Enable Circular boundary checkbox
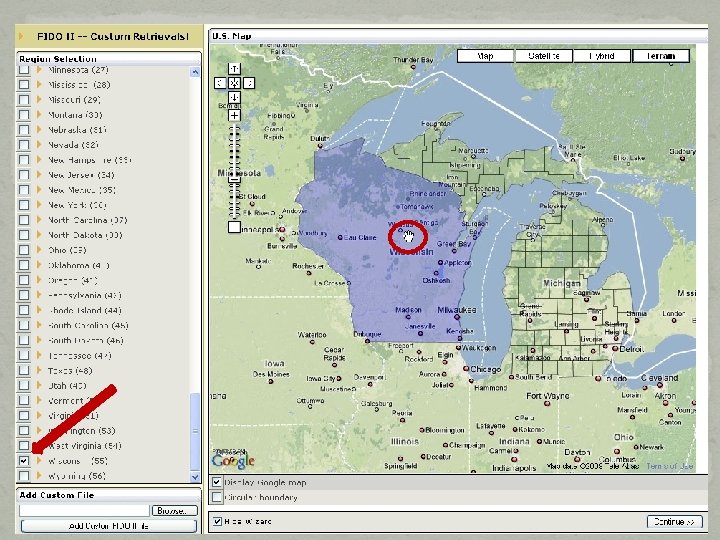The width and height of the screenshot is (720, 540). coord(217,497)
